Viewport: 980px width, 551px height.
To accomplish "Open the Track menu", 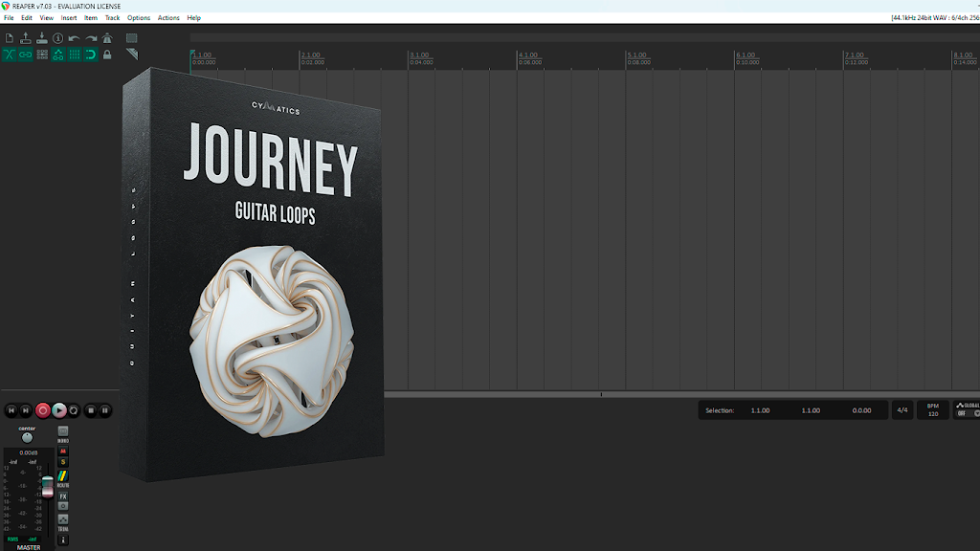I will click(113, 18).
